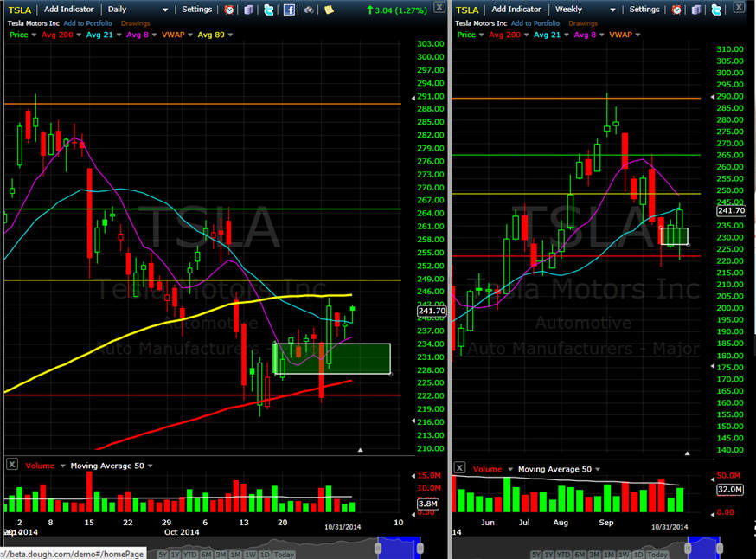Select the Today range in Weekly chart

657,554
